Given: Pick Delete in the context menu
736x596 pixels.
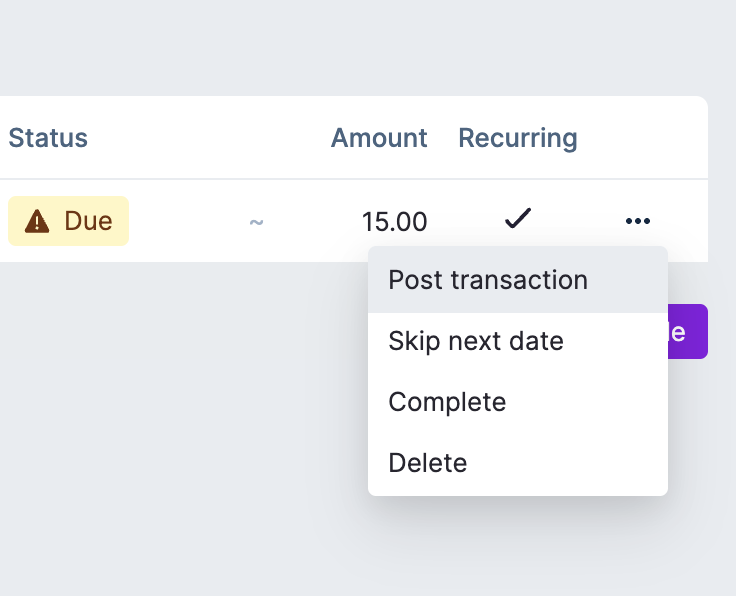Looking at the screenshot, I should point(428,463).
